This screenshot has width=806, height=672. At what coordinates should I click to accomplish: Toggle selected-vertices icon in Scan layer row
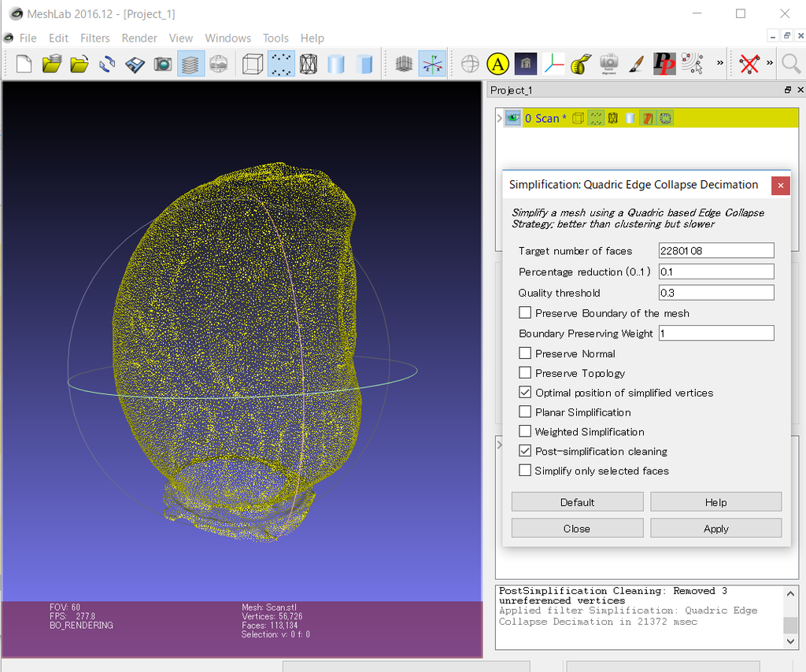pyautogui.click(x=665, y=118)
